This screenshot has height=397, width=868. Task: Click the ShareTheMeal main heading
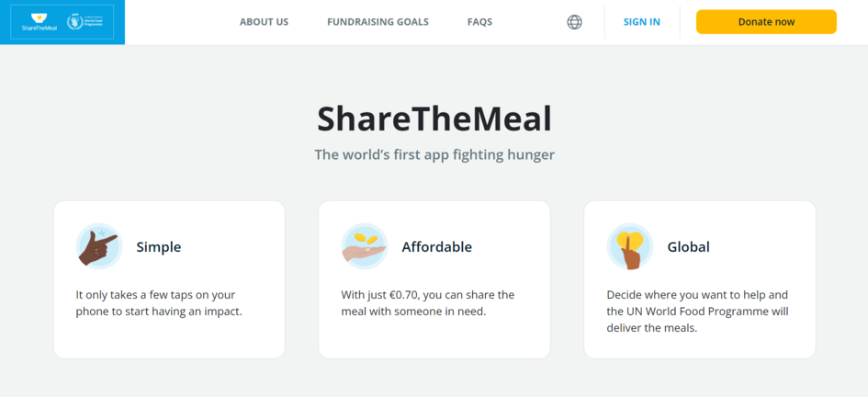coord(434,119)
